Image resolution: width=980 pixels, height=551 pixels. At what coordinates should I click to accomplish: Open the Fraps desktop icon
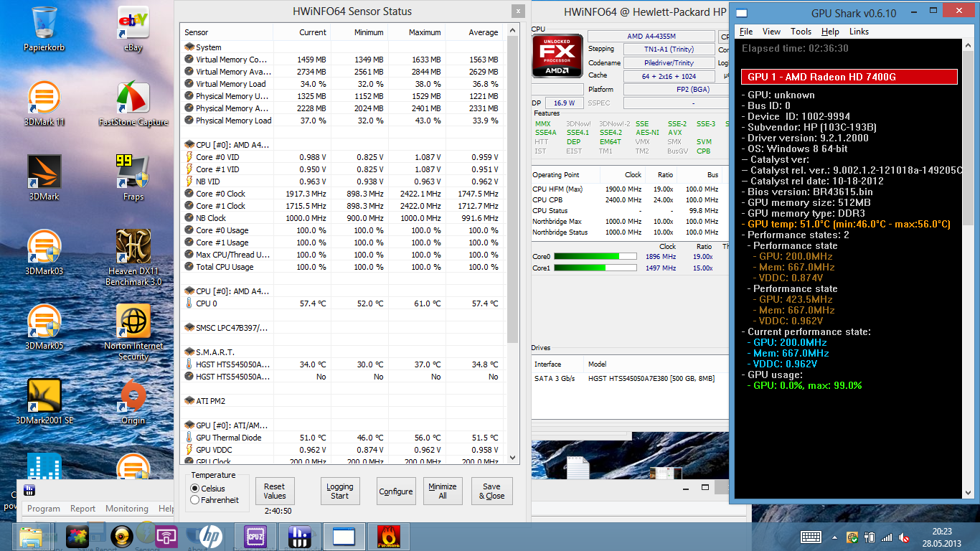click(x=133, y=178)
